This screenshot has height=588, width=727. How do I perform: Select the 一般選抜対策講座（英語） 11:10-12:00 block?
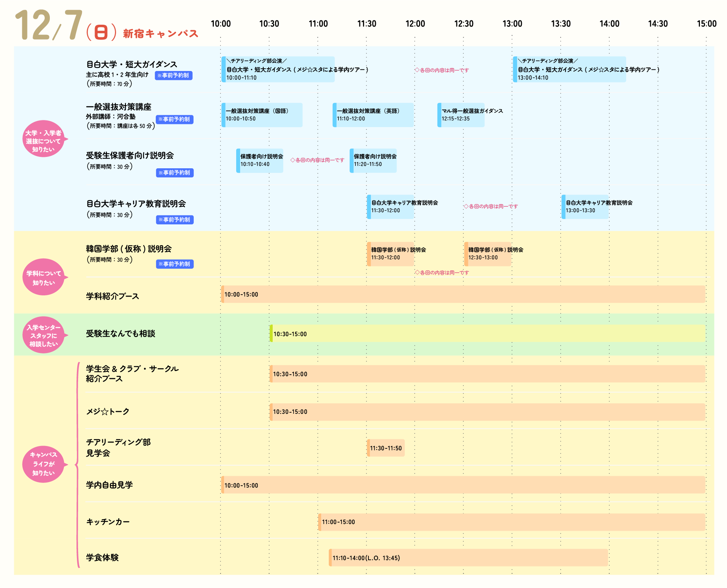point(373,115)
